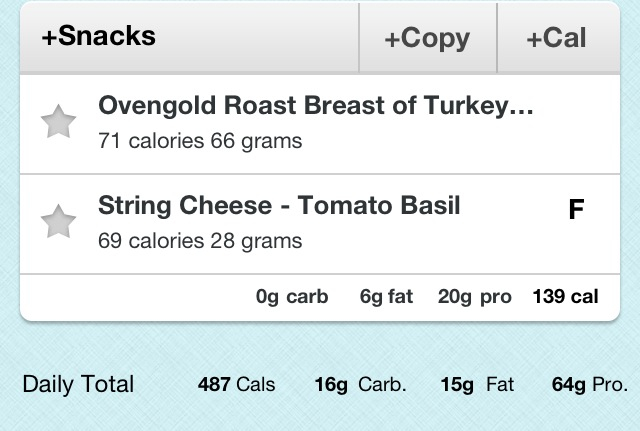Tap the 487 Cals daily total
The image size is (640, 431).
(236, 384)
